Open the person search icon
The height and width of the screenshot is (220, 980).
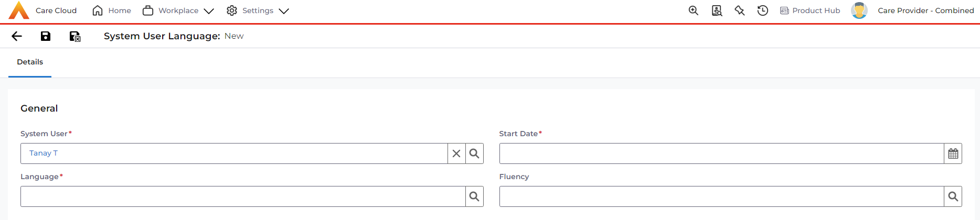pos(717,10)
